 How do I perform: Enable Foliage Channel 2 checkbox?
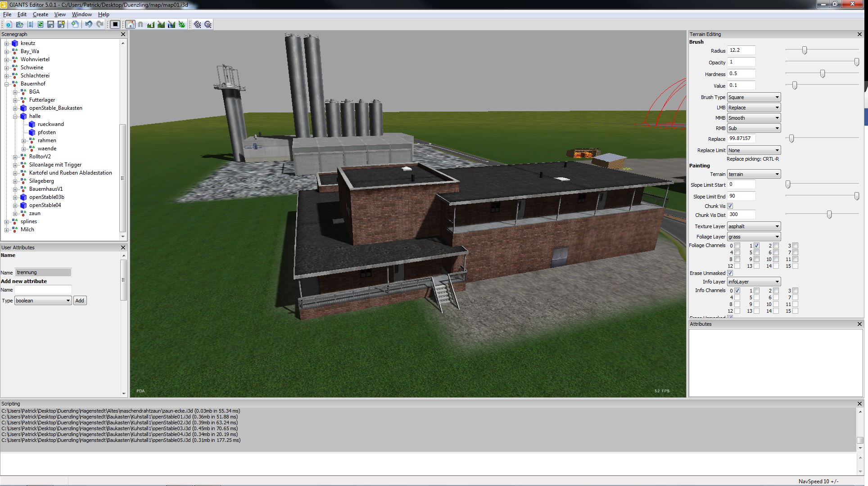(x=776, y=246)
